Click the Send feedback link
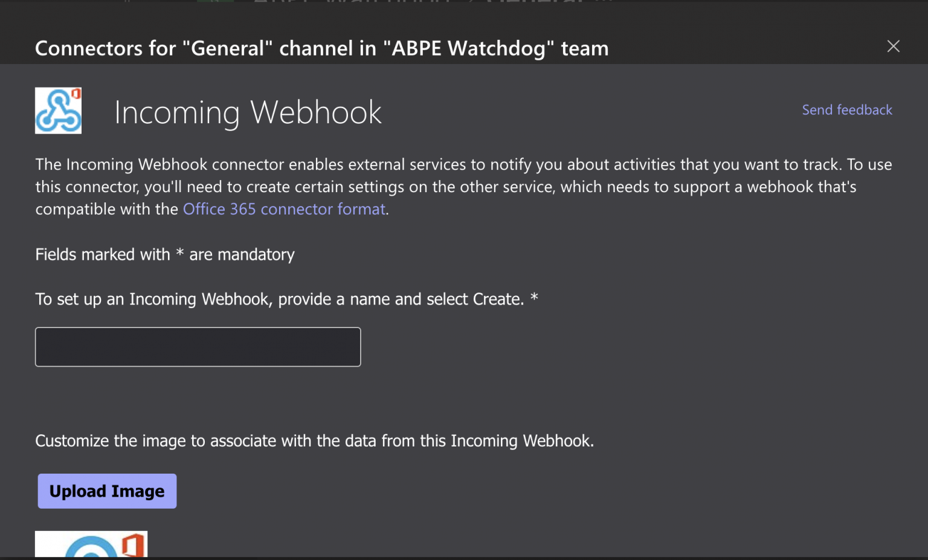Viewport: 928px width, 560px height. point(847,109)
